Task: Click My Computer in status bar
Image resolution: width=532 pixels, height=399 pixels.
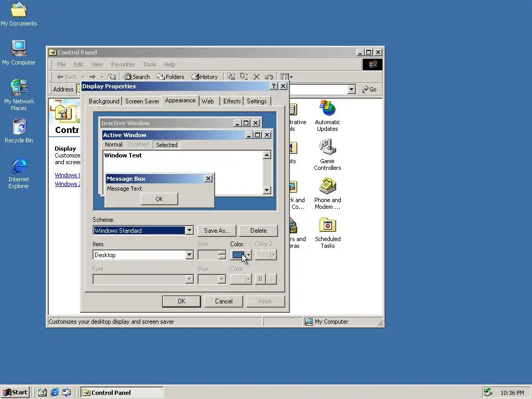Action: pos(327,322)
